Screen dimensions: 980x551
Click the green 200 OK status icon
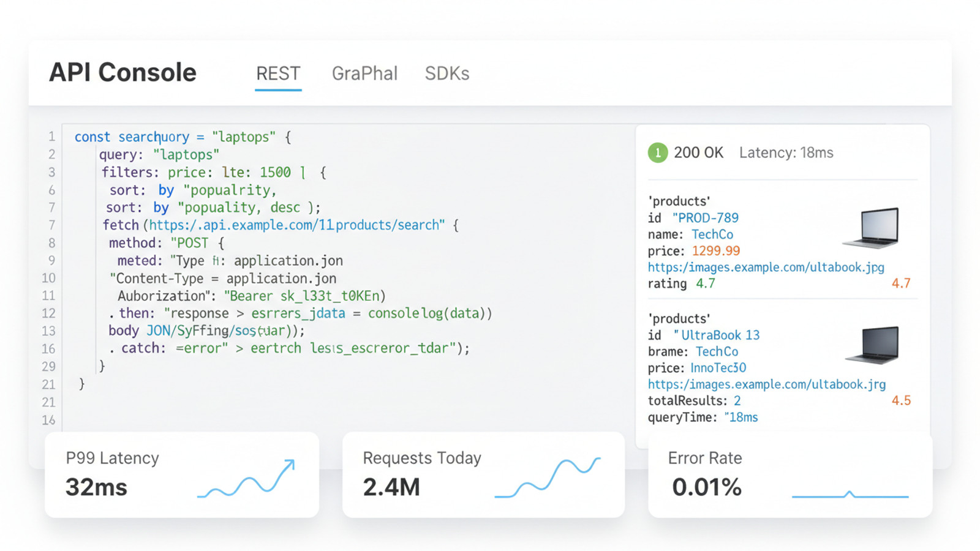tap(657, 152)
